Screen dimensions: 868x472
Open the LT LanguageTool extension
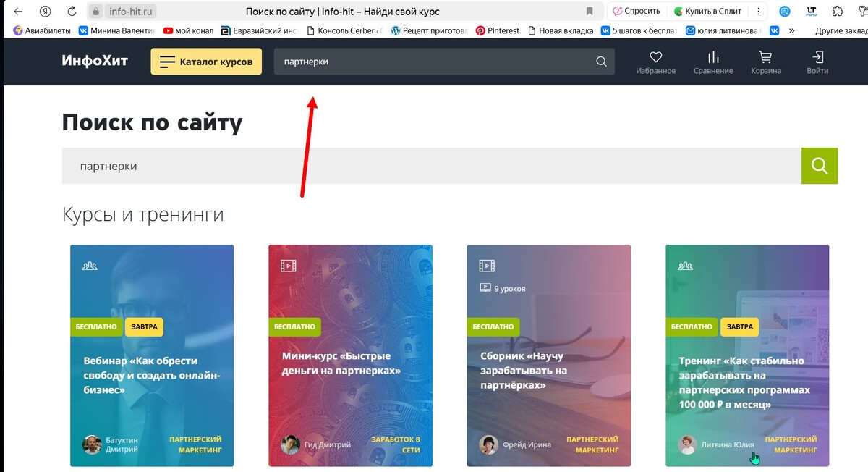pos(812,12)
